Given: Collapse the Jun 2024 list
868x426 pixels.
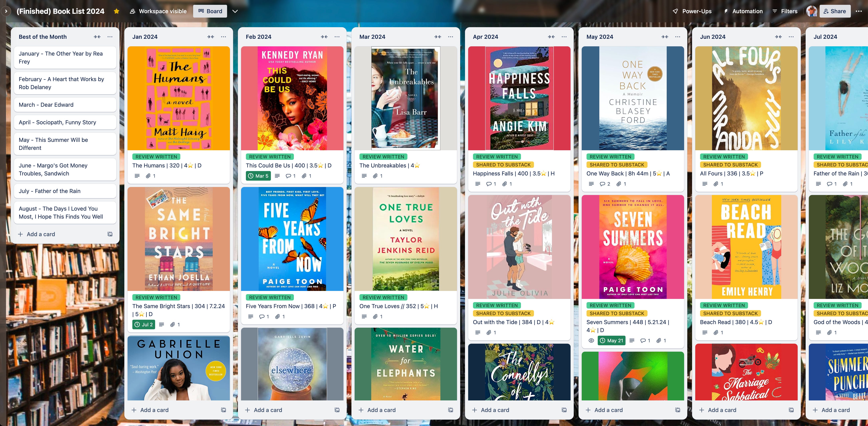Looking at the screenshot, I should point(778,37).
